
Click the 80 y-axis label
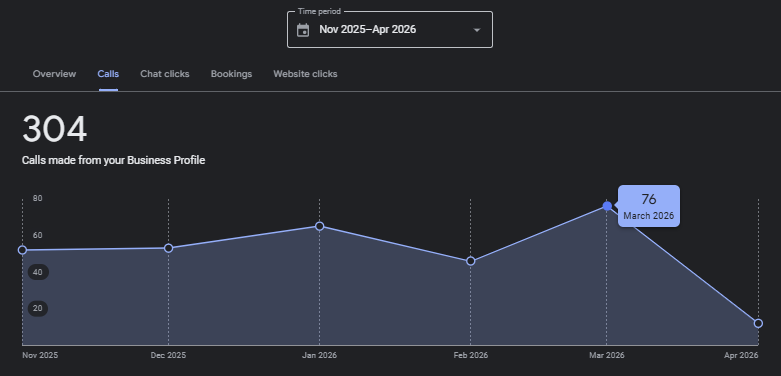click(x=38, y=198)
